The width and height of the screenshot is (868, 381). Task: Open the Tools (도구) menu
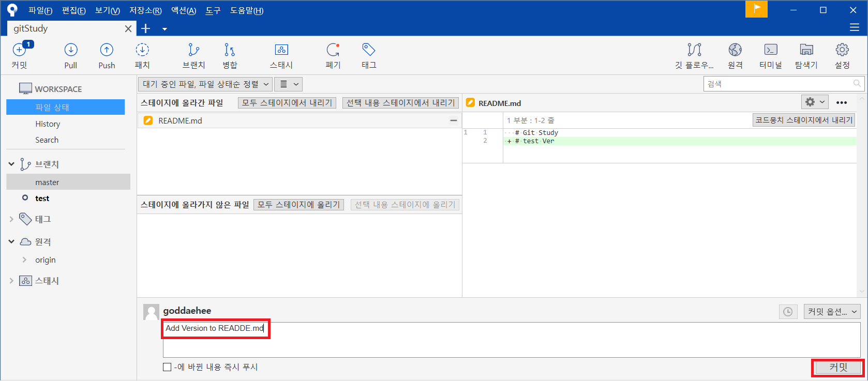(x=213, y=10)
